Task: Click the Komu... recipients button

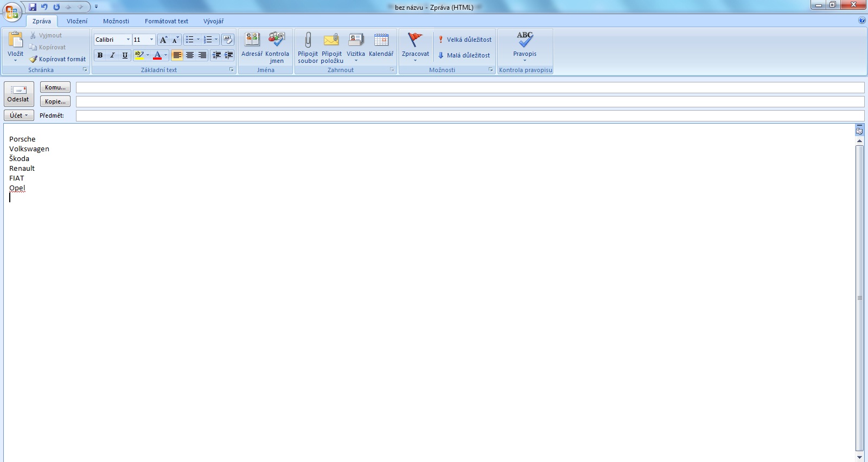Action: pyautogui.click(x=55, y=87)
